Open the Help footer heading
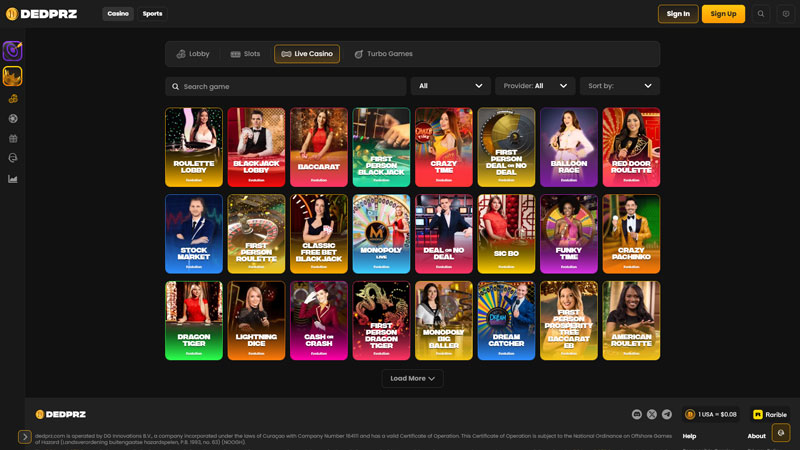 tap(689, 436)
